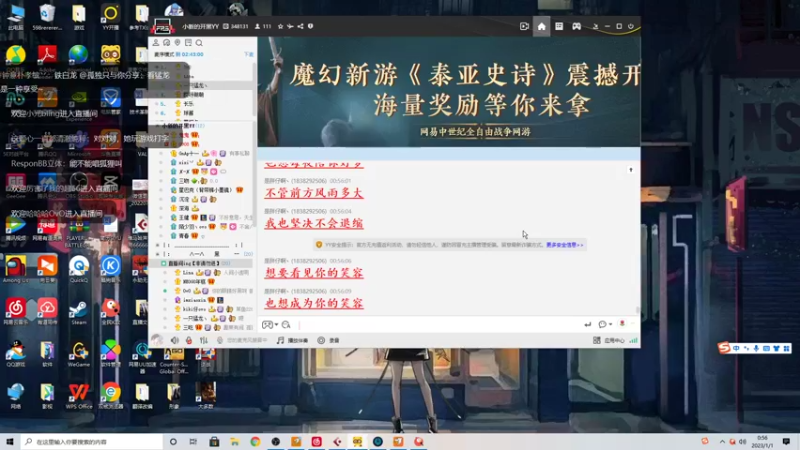Screen dimensions: 800x450
Task: Click chat message 不管前方风雨多大
Action: tap(314, 193)
